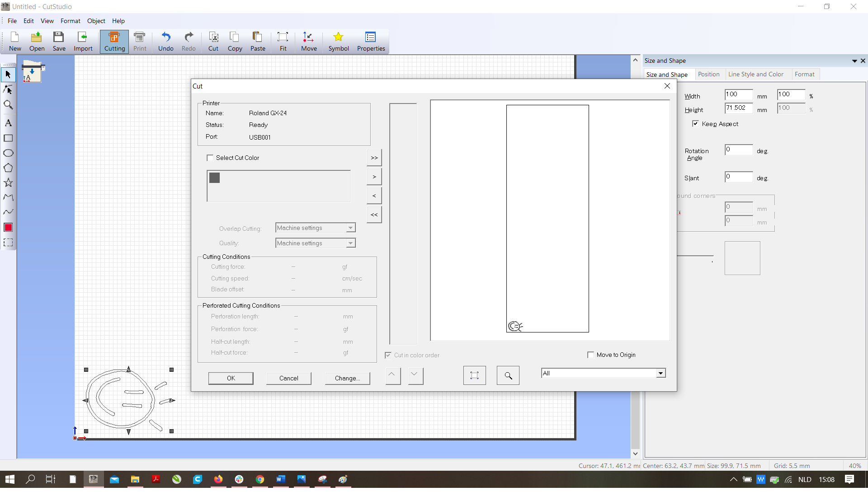Click the Move toolbar icon

(x=309, y=42)
